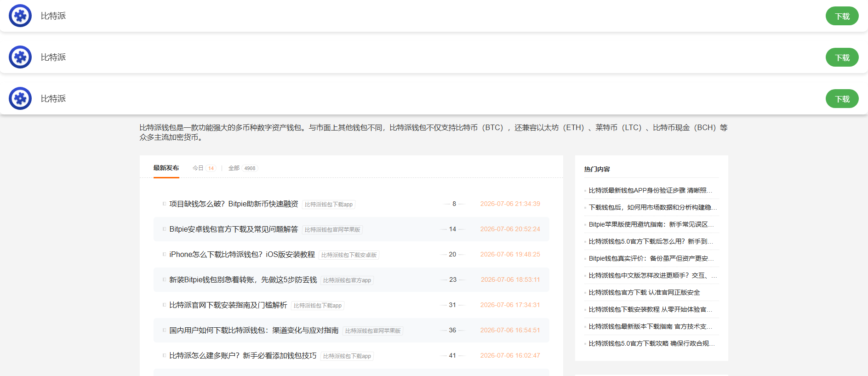The width and height of the screenshot is (868, 376).
Task: Hit the green 下载 button in the middle banner
Action: tap(842, 57)
